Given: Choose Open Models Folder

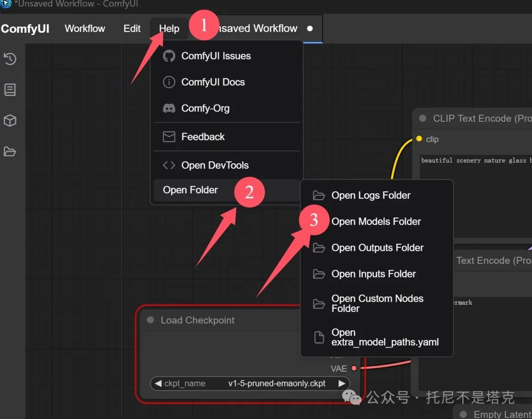Looking at the screenshot, I should click(x=377, y=221).
